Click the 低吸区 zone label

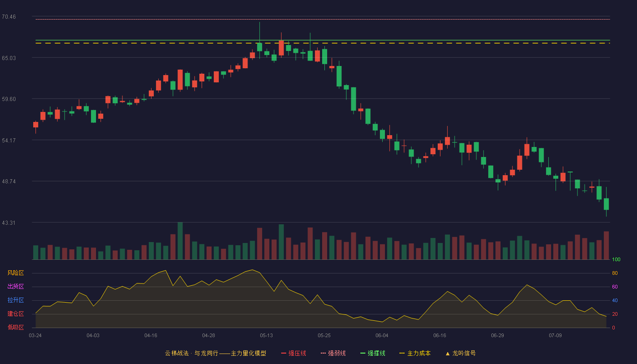15,327
